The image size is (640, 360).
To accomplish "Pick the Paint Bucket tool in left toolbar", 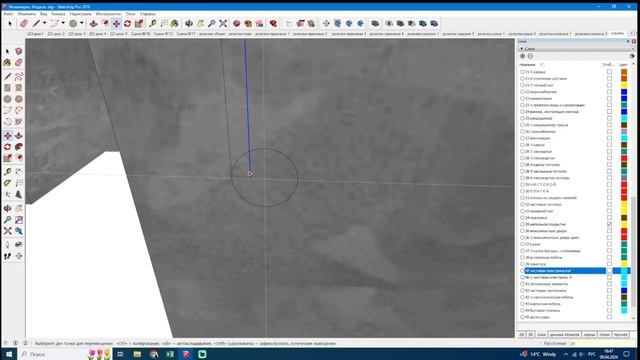I will tap(7, 62).
